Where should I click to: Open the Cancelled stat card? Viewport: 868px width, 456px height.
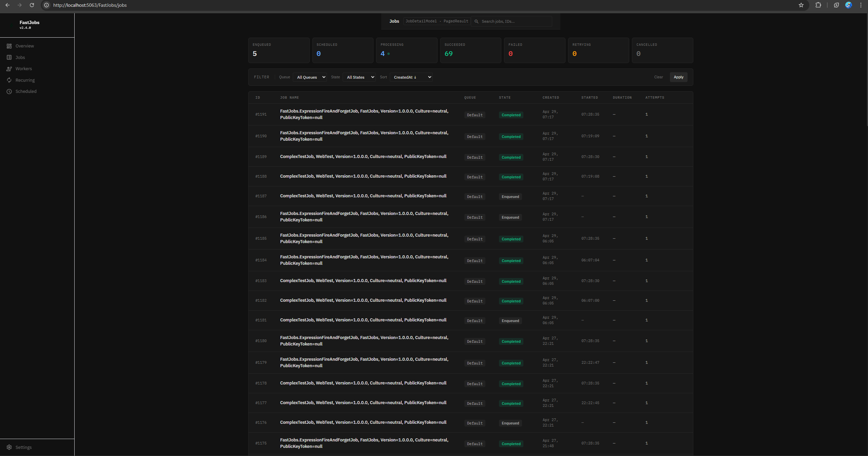click(x=662, y=50)
